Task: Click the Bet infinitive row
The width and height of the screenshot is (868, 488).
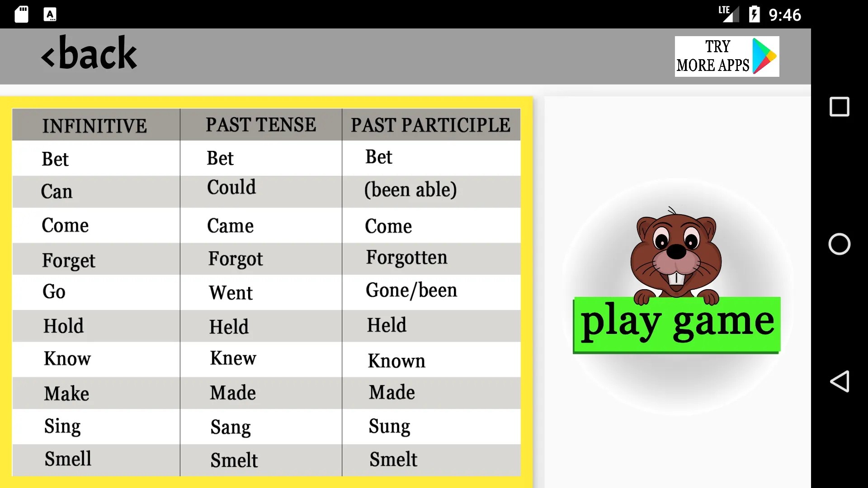Action: click(95, 158)
